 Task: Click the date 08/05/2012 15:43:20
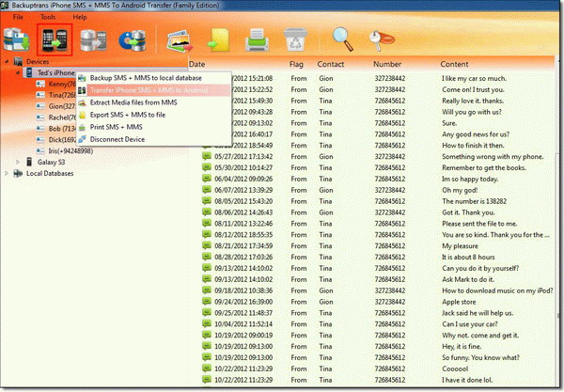tap(243, 201)
